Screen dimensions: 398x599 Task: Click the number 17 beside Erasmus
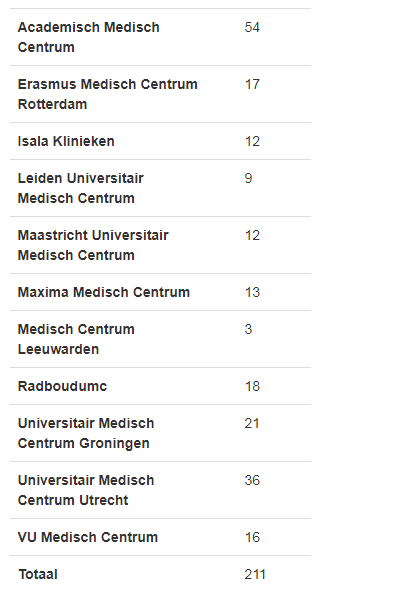(252, 84)
